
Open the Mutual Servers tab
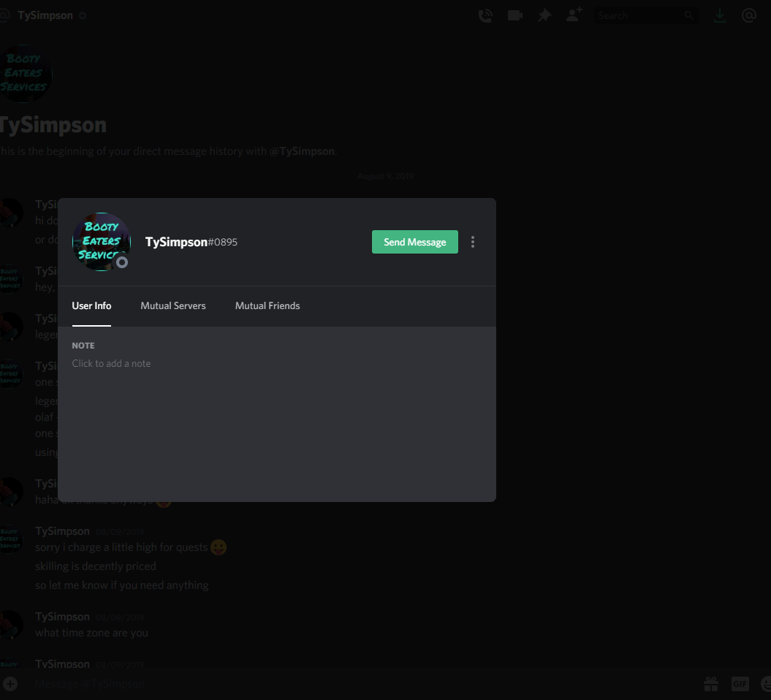[173, 305]
